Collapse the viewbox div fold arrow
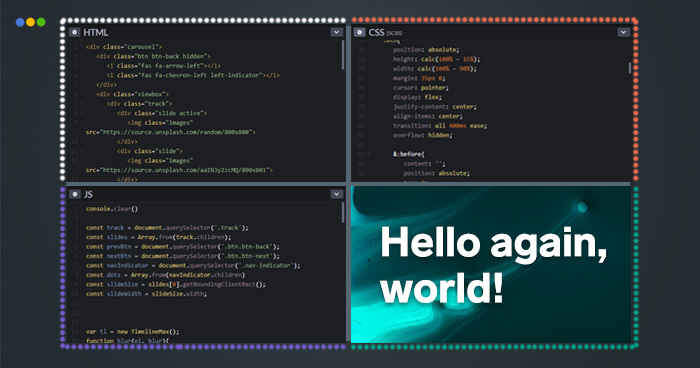700x368 pixels. click(x=82, y=94)
